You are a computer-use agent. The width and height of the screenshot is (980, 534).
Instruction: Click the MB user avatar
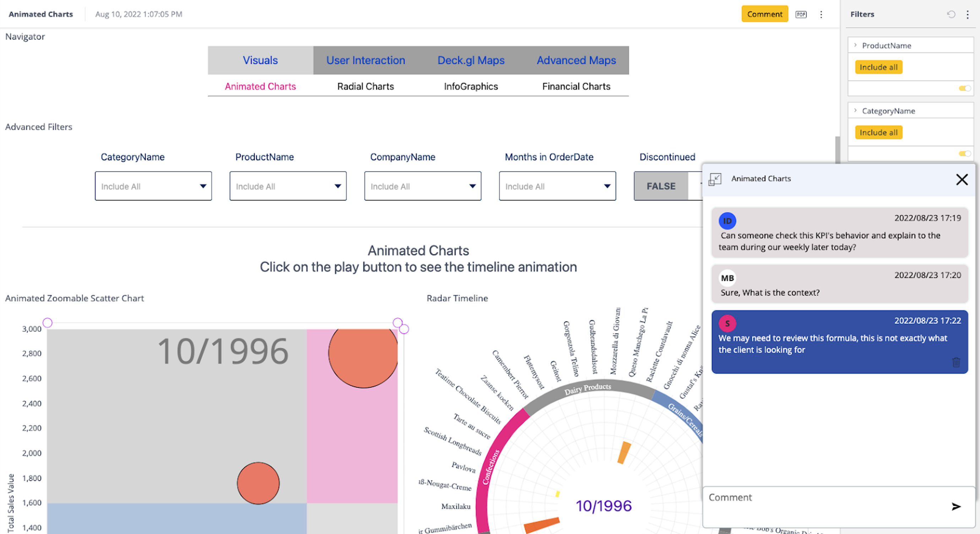click(x=727, y=278)
